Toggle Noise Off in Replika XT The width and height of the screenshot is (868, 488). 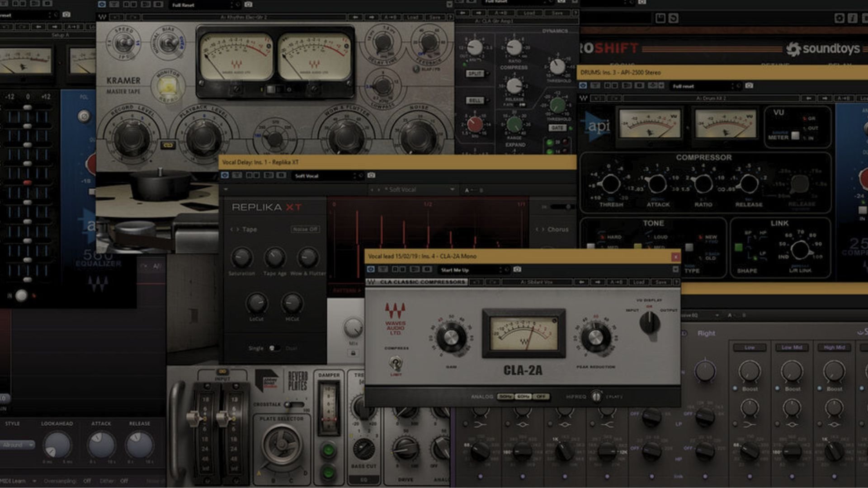pos(305,230)
